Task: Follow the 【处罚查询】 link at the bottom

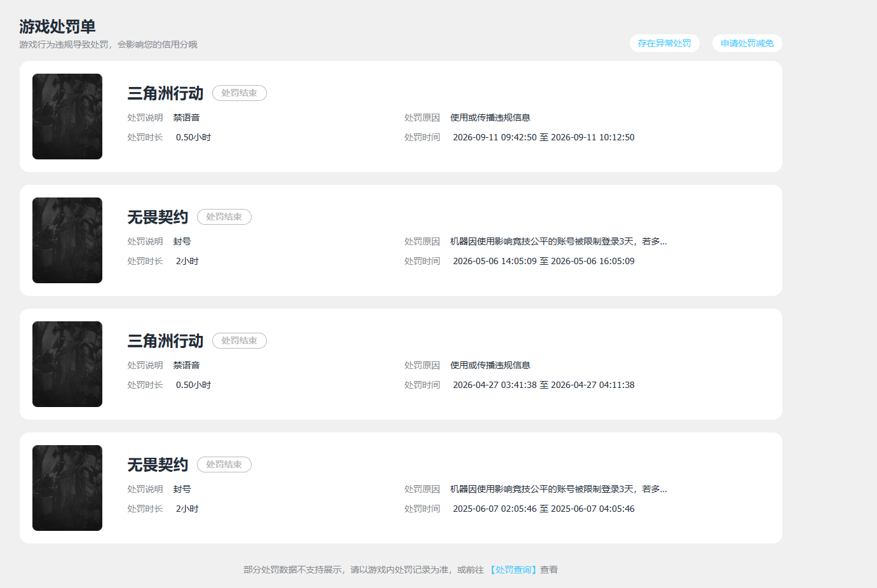Action: [x=513, y=570]
